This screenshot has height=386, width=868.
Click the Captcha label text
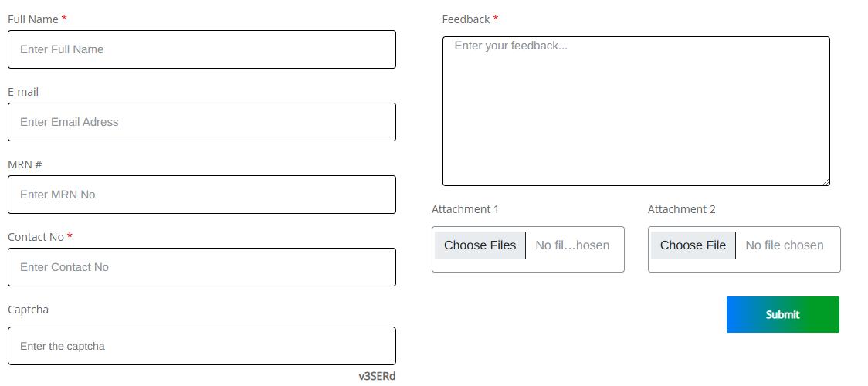point(28,310)
